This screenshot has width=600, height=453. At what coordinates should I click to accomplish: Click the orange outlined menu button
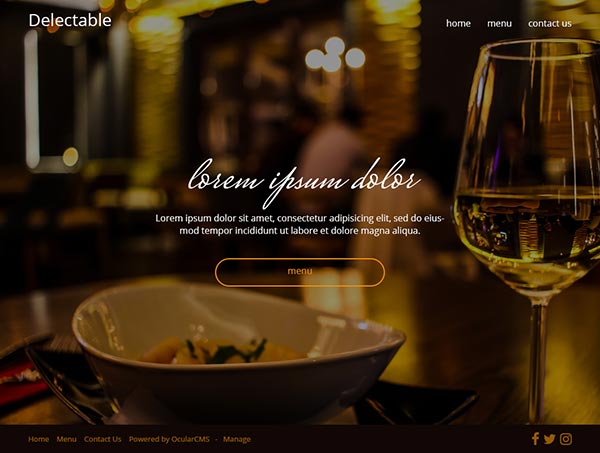[x=300, y=272]
